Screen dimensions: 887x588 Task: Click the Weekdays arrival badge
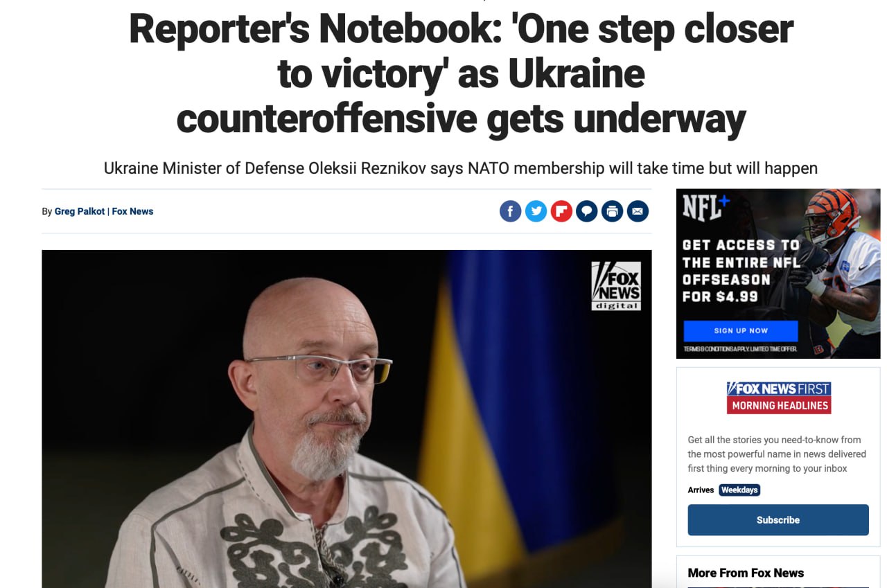tap(739, 490)
